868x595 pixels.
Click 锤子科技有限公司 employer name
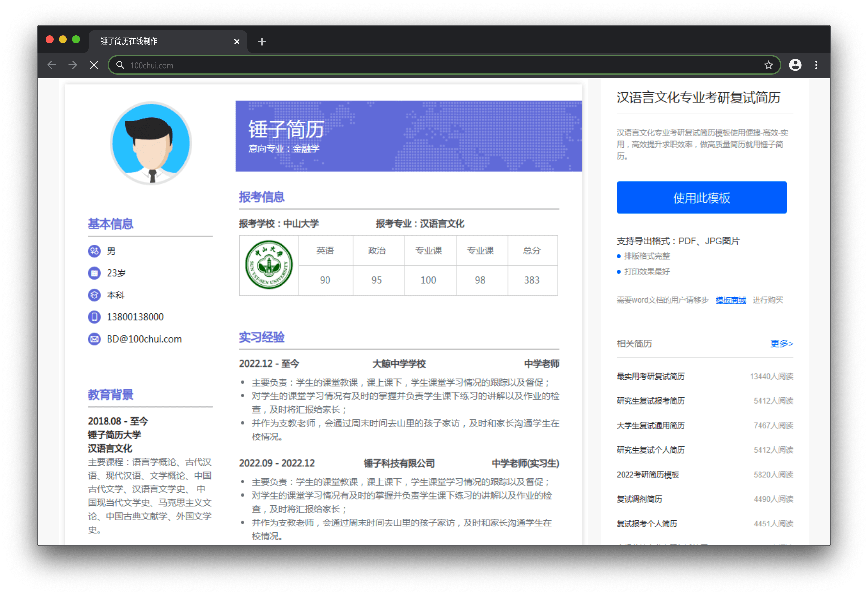tap(399, 463)
